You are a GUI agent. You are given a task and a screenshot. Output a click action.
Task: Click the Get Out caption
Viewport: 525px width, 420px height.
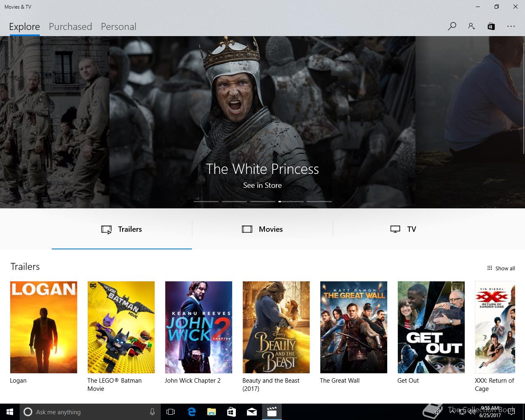[x=408, y=381]
